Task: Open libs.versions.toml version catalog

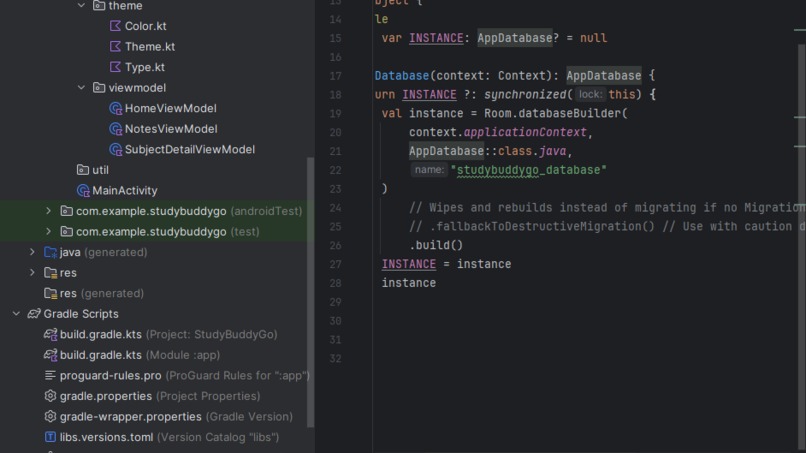Action: tap(169, 437)
